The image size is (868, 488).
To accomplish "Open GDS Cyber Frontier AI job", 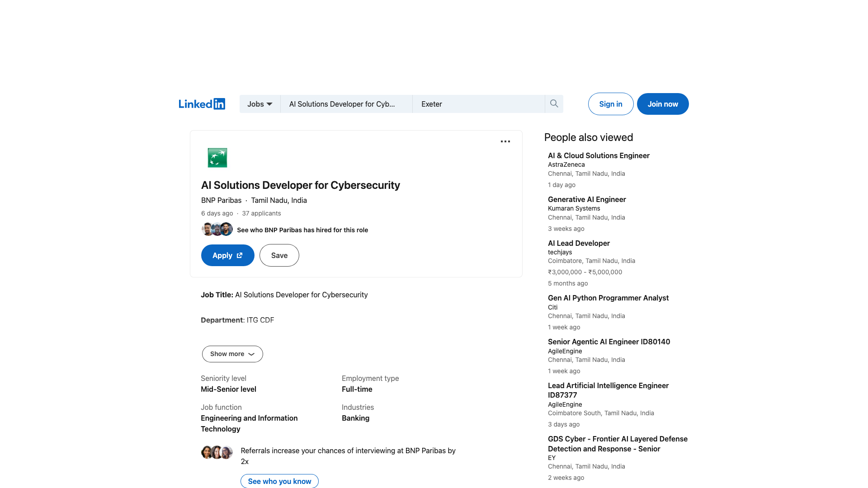I will [618, 444].
